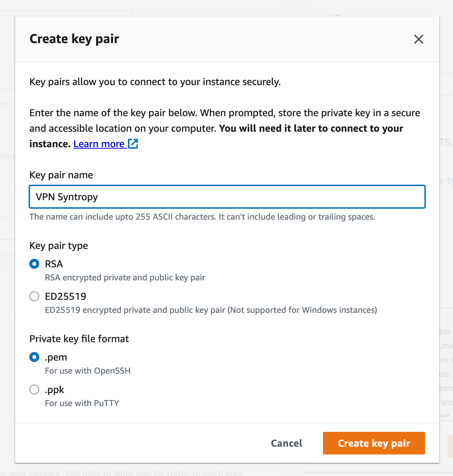Close the Create key pair dialog
The image size is (453, 476).
click(418, 39)
